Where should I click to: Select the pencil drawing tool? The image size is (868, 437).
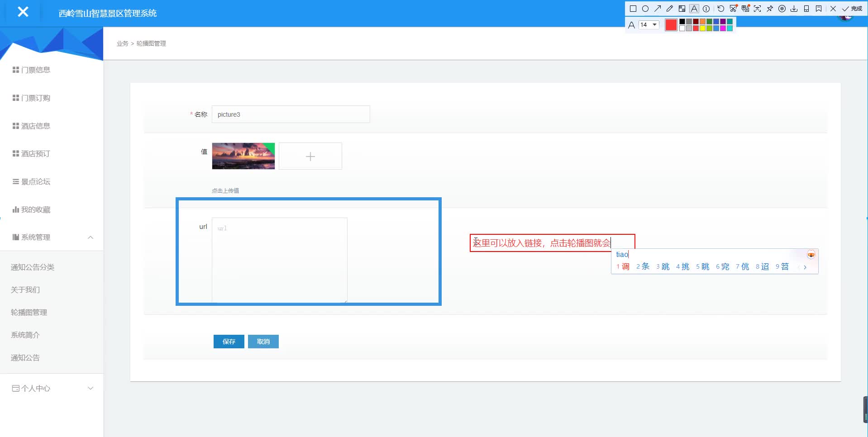(x=670, y=9)
